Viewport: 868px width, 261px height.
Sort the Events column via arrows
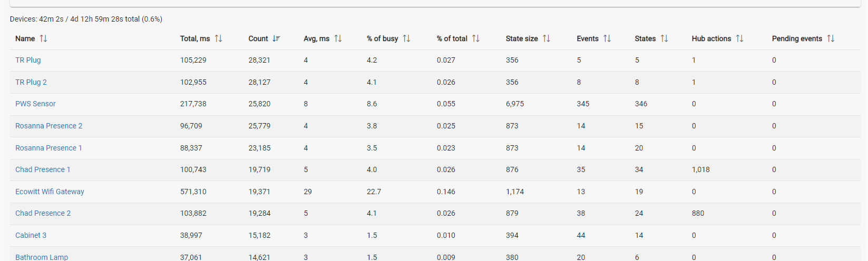pyautogui.click(x=607, y=38)
